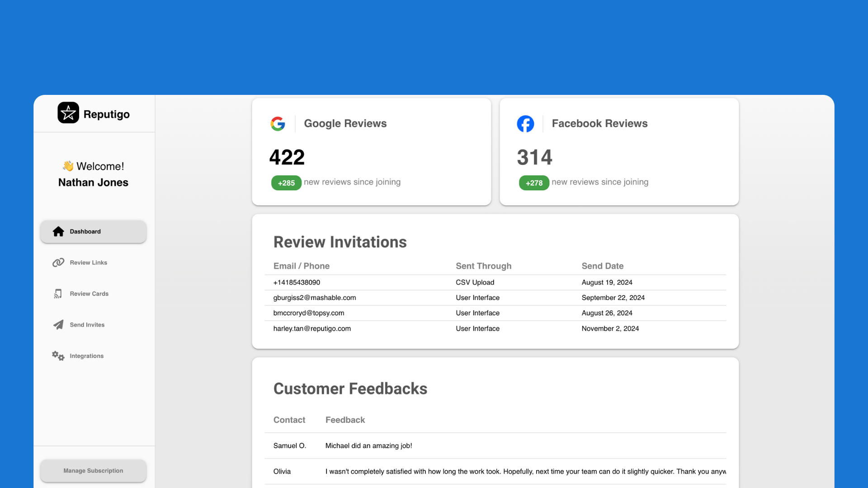Viewport: 868px width, 488px height.
Task: Click the Dashboard home icon
Action: (58, 231)
